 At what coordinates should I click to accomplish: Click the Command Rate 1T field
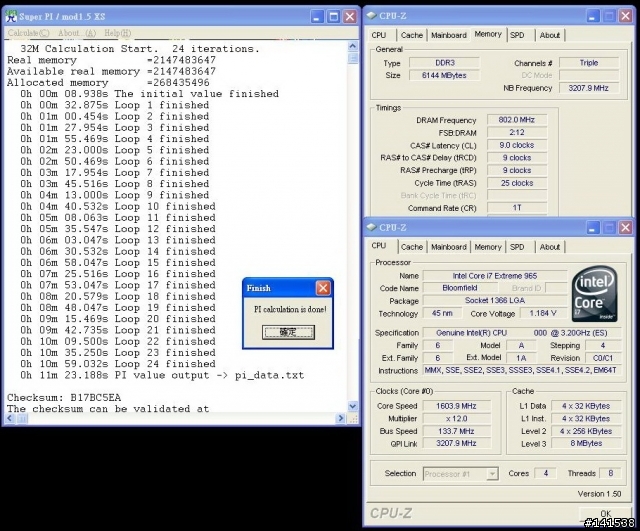[517, 208]
